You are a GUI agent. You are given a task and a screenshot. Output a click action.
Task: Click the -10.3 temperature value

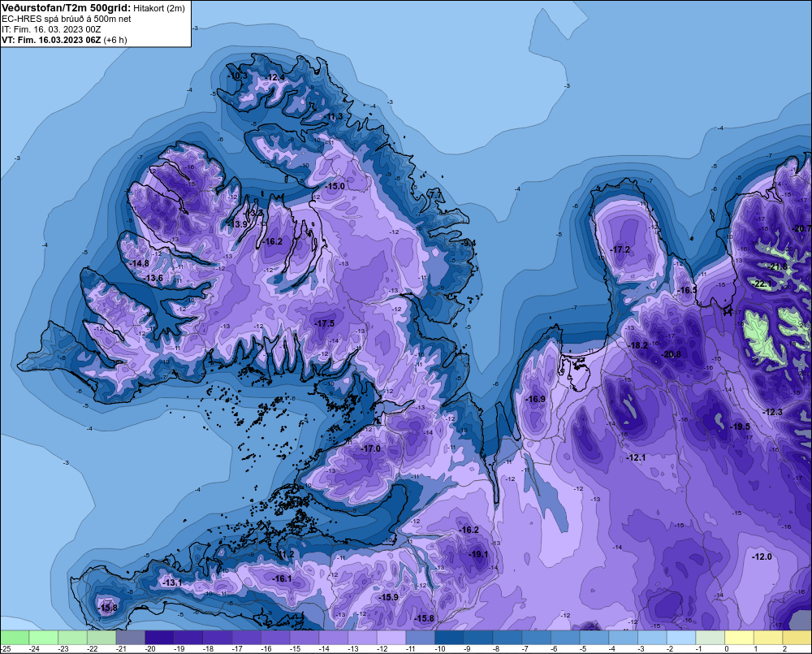pos(238,76)
